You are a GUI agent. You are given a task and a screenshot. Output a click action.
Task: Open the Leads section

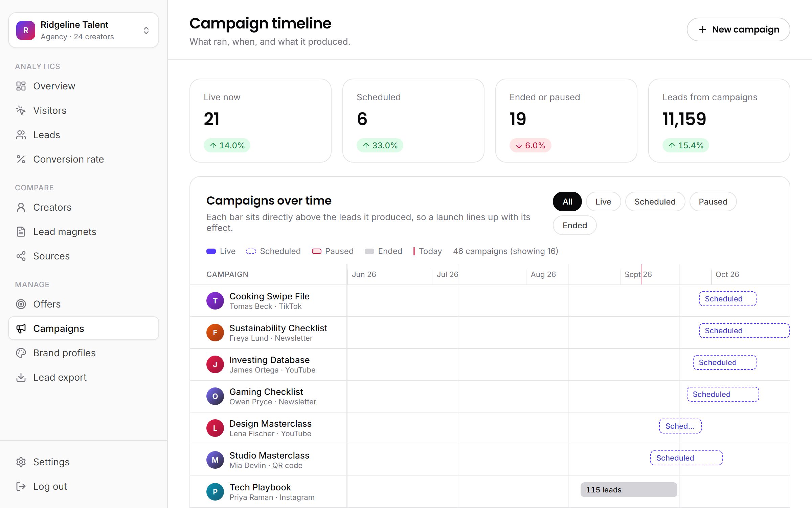84,135
